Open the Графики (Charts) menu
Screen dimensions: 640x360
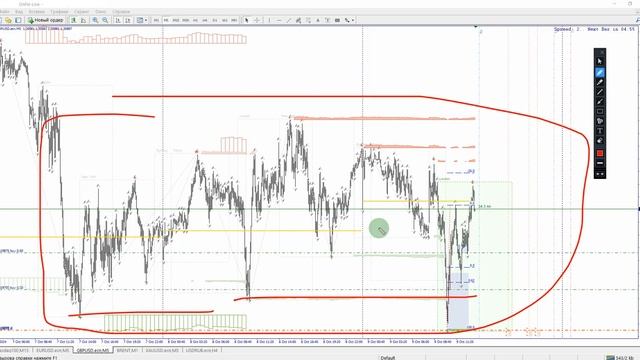point(59,12)
